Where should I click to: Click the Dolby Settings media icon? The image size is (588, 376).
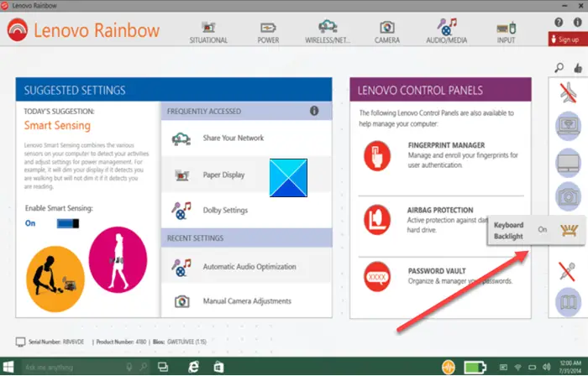pyautogui.click(x=181, y=211)
